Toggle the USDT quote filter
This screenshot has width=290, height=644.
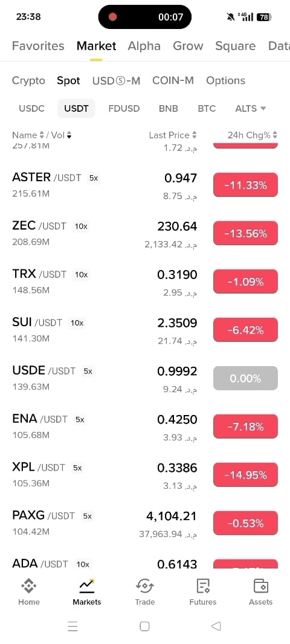tap(76, 108)
